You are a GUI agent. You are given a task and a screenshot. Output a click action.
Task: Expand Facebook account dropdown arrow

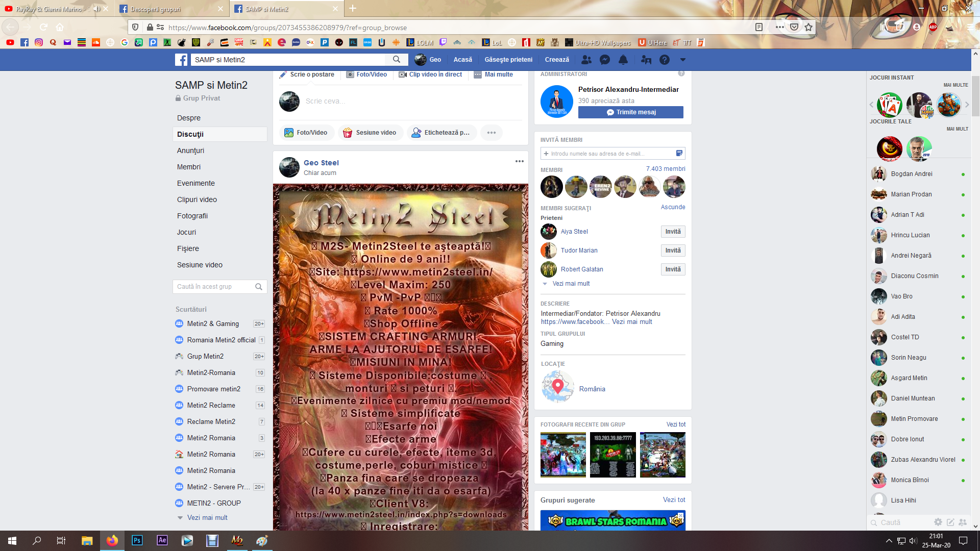[x=682, y=60]
